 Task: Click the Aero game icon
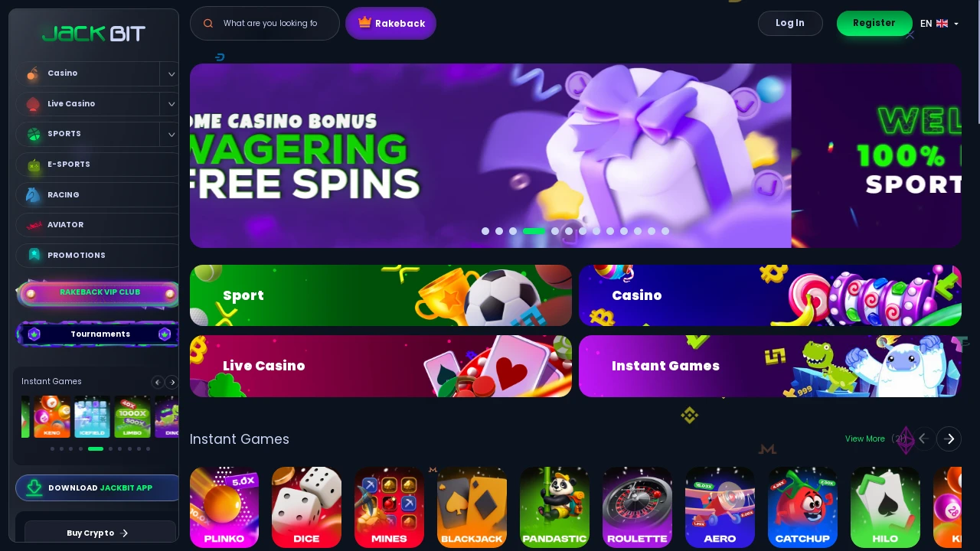[x=720, y=507]
